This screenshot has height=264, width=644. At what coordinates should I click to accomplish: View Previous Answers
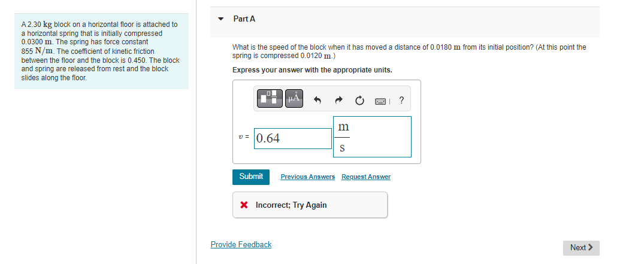(x=308, y=177)
